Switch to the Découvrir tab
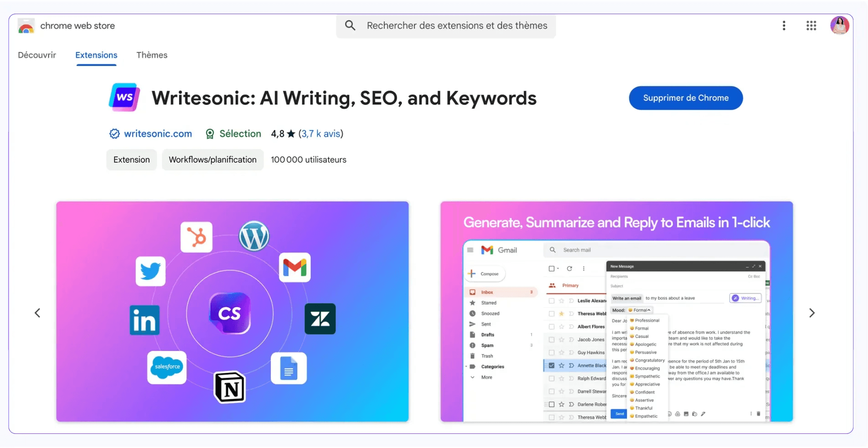 (x=37, y=55)
